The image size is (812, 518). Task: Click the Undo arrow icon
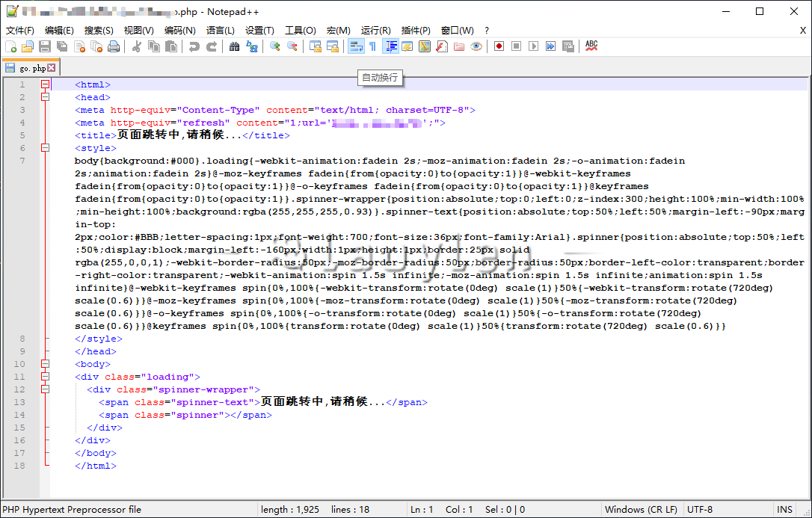[194, 46]
